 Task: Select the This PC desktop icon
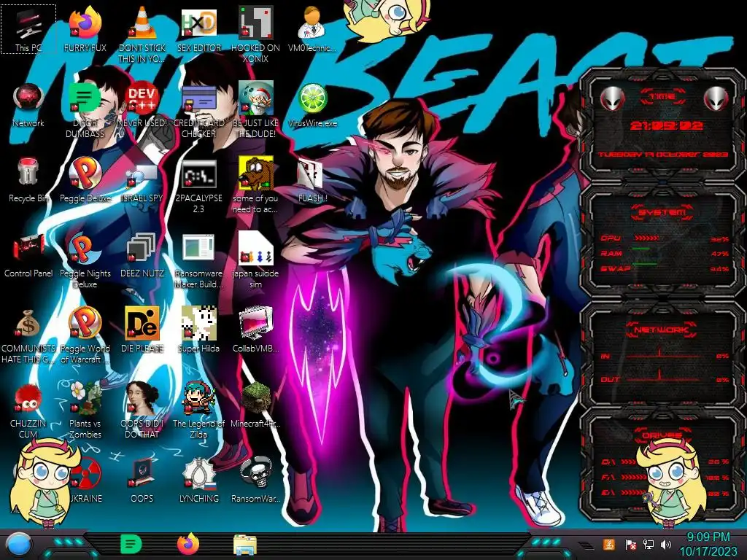28,29
